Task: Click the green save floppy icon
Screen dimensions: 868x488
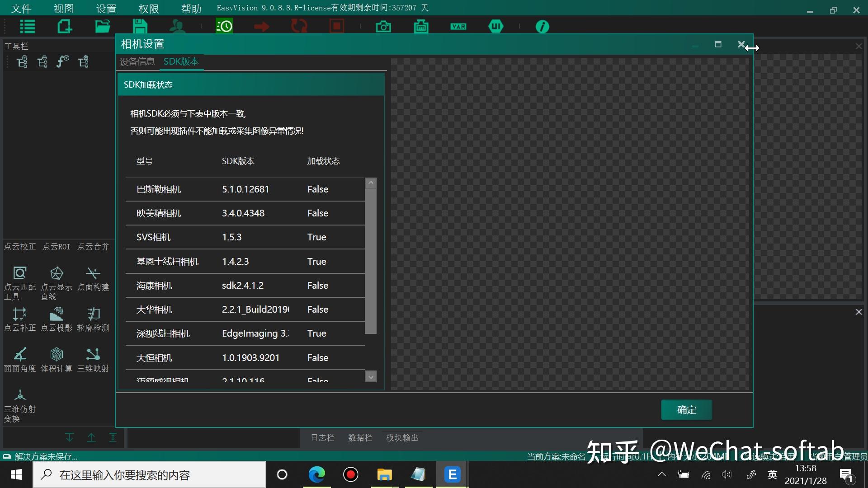Action: pyautogui.click(x=140, y=27)
